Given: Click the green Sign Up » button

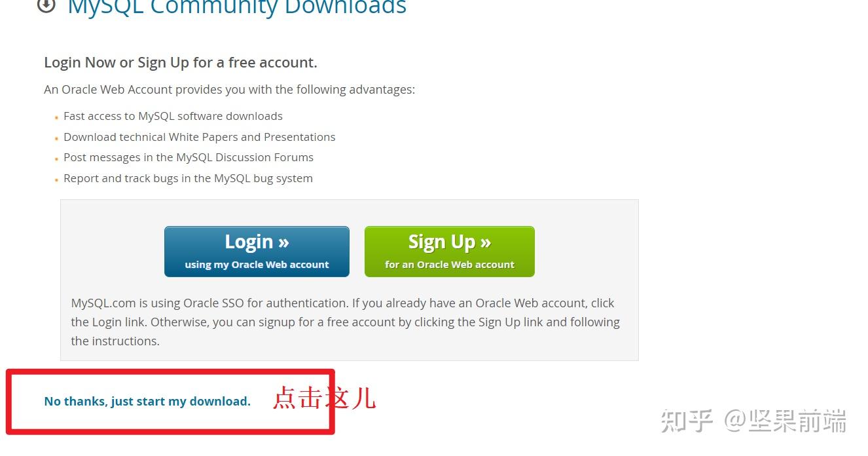Looking at the screenshot, I should (450, 252).
